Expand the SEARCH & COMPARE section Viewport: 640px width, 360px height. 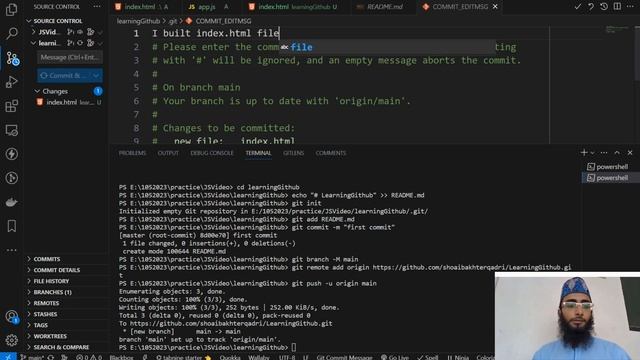(61, 347)
